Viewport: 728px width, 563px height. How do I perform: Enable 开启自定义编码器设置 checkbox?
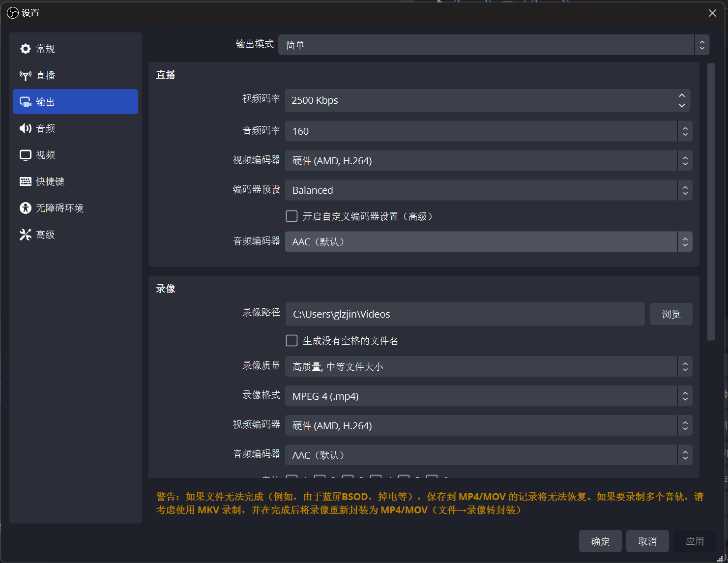[291, 216]
